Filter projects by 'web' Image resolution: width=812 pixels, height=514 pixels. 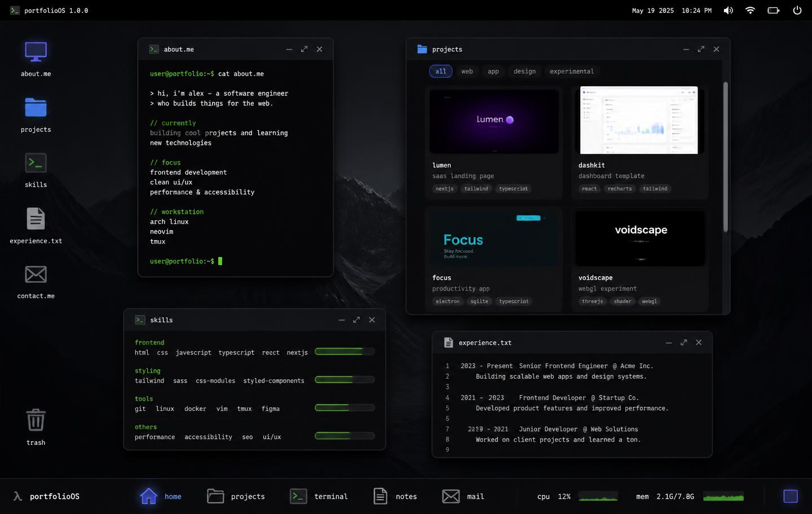coord(467,72)
